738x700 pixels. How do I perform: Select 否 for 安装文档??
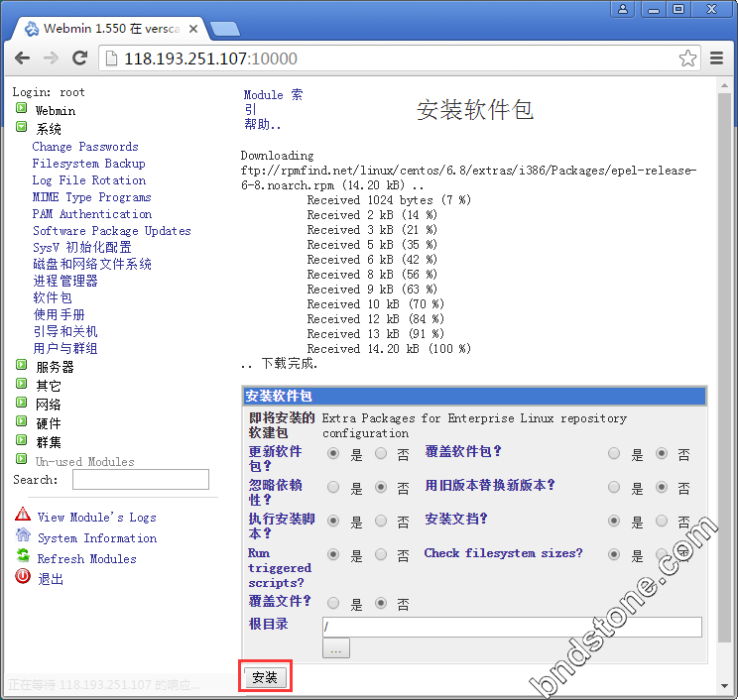click(662, 521)
